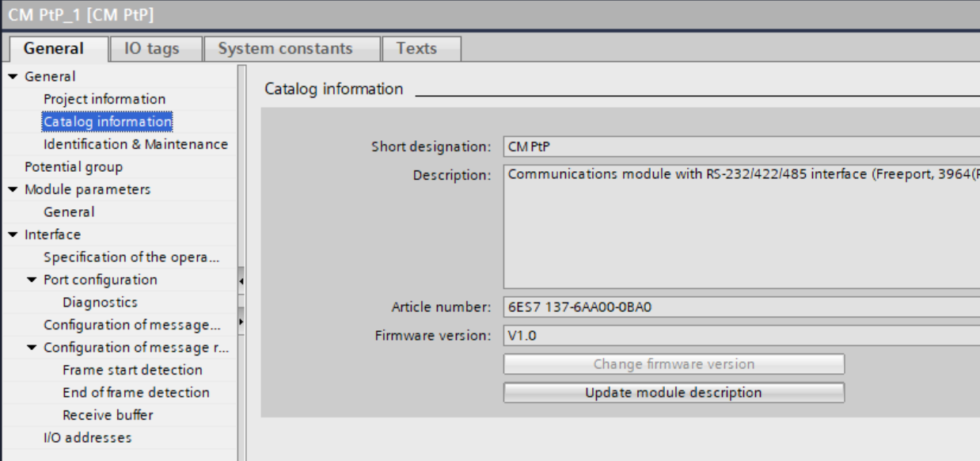
Task: Click Change firmware version button
Action: point(674,364)
